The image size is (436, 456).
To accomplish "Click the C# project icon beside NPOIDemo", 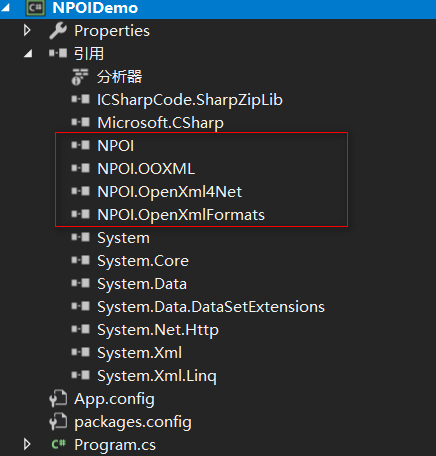I will (x=35, y=8).
